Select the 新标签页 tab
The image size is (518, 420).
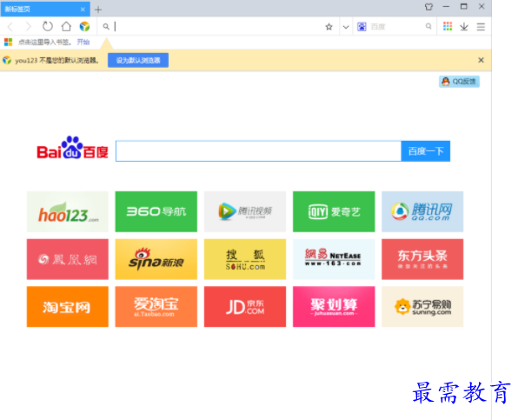tap(45, 9)
